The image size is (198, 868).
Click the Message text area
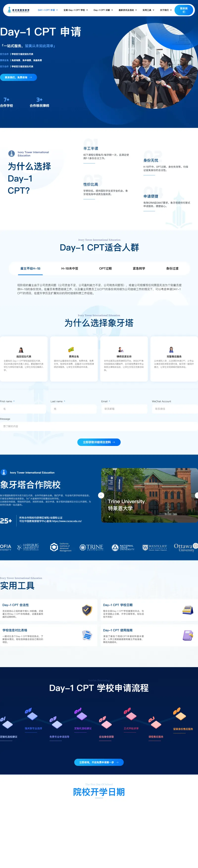coord(99,426)
